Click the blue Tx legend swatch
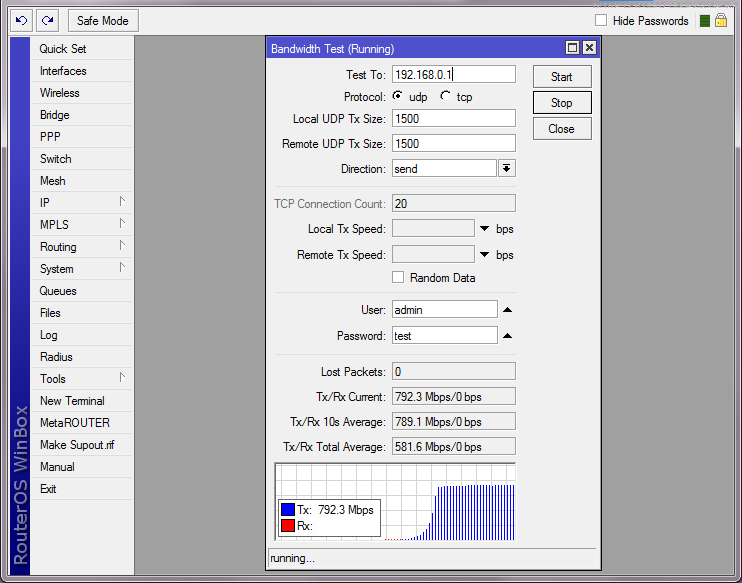 click(288, 510)
